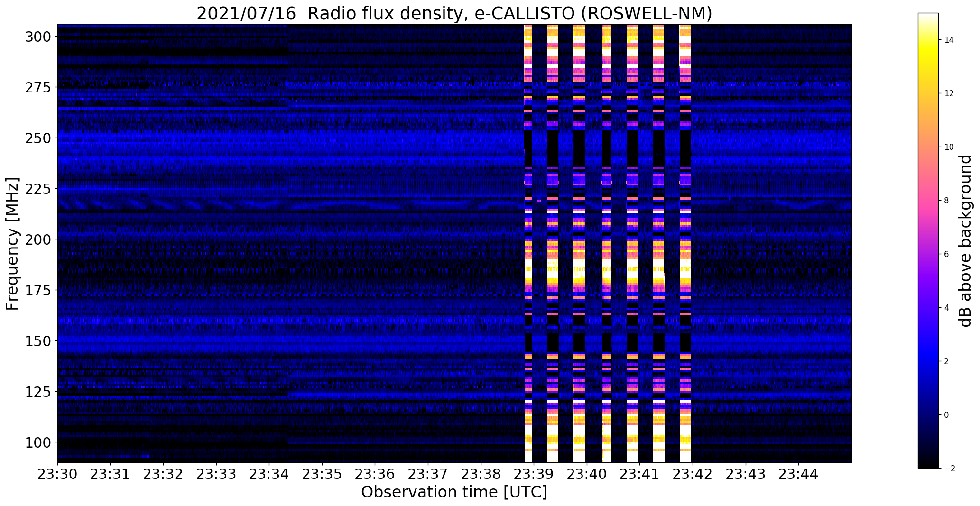Click the colorbar tick value −2

[x=949, y=469]
